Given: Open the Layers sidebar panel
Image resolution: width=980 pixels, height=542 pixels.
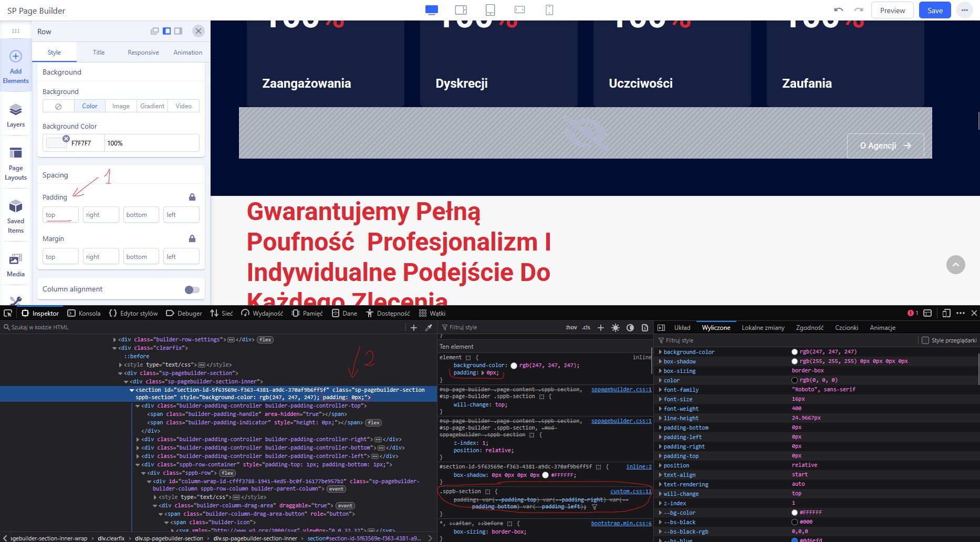Looking at the screenshot, I should (x=16, y=115).
